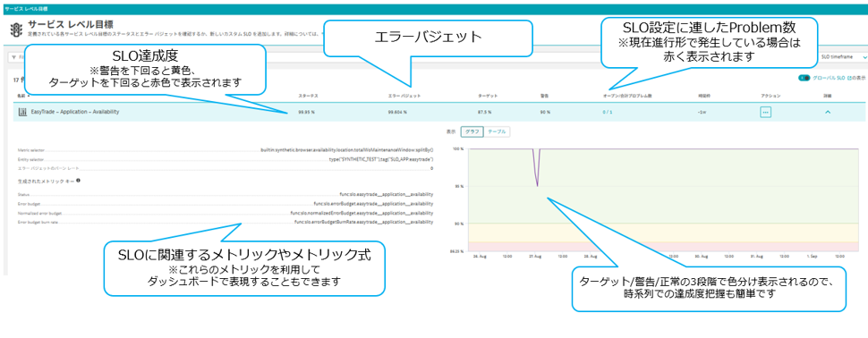
Task: Click the アクション column header
Action: click(x=770, y=96)
